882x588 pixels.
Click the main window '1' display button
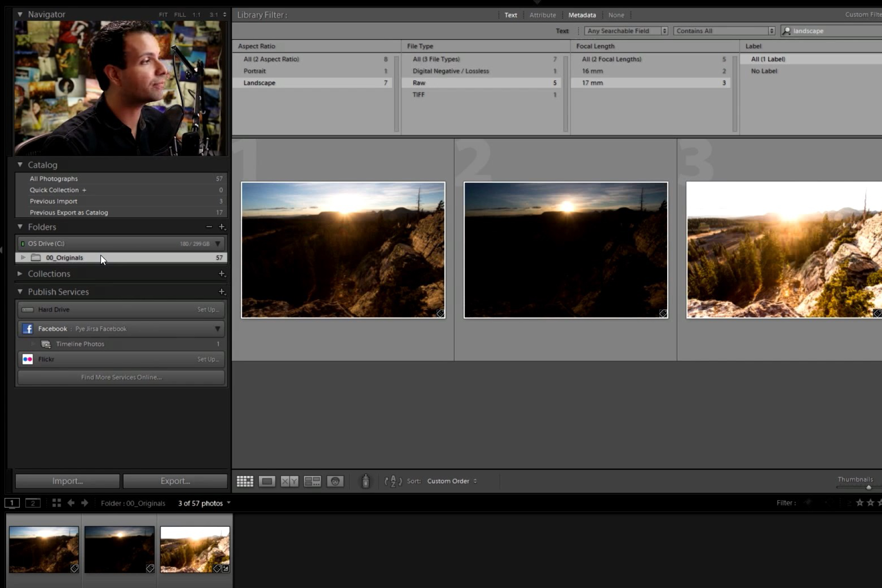pos(12,503)
